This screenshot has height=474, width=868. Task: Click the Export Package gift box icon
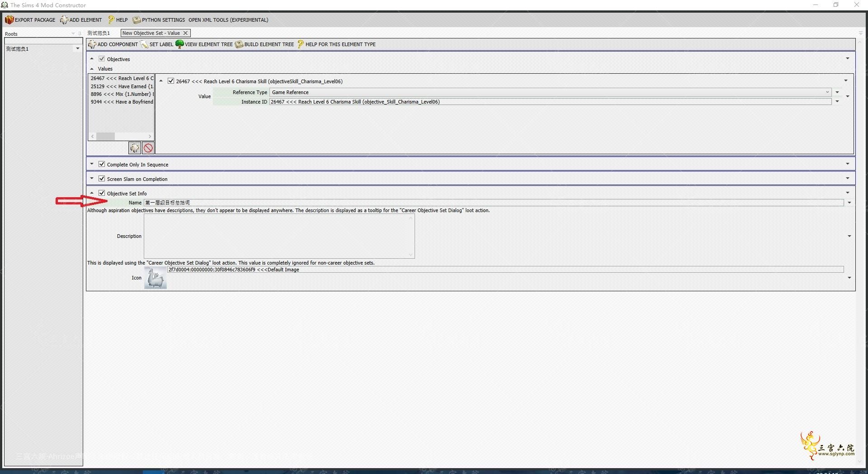coord(9,20)
